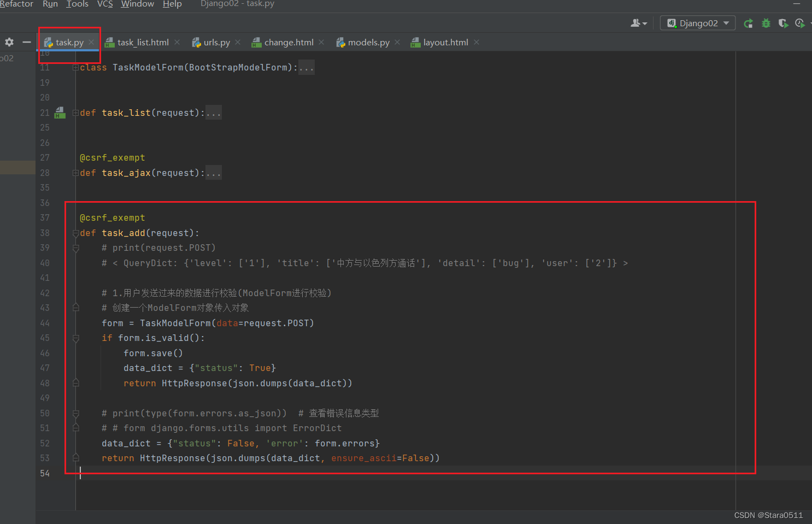Close the task_list.html tab
This screenshot has width=812, height=524.
177,42
